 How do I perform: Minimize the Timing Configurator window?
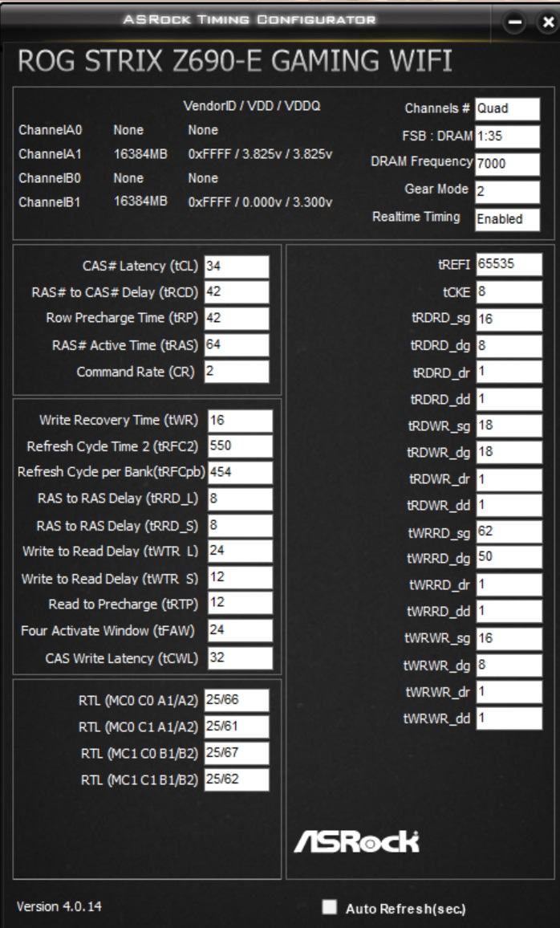tap(516, 22)
